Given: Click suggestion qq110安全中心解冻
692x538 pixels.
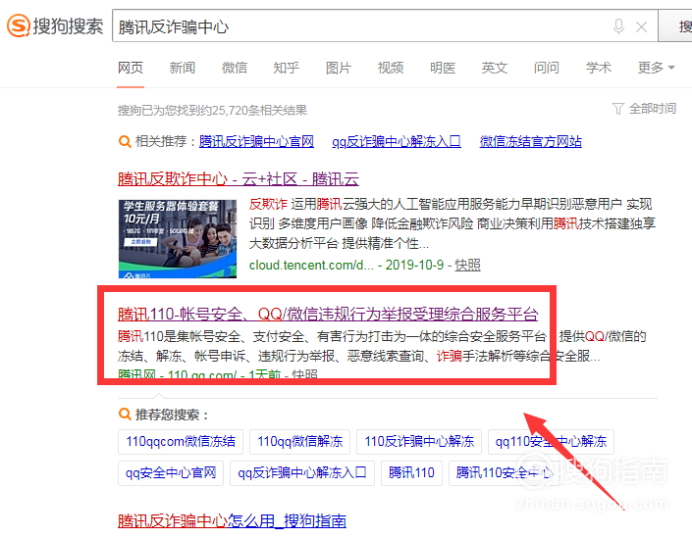Looking at the screenshot, I should [551, 441].
